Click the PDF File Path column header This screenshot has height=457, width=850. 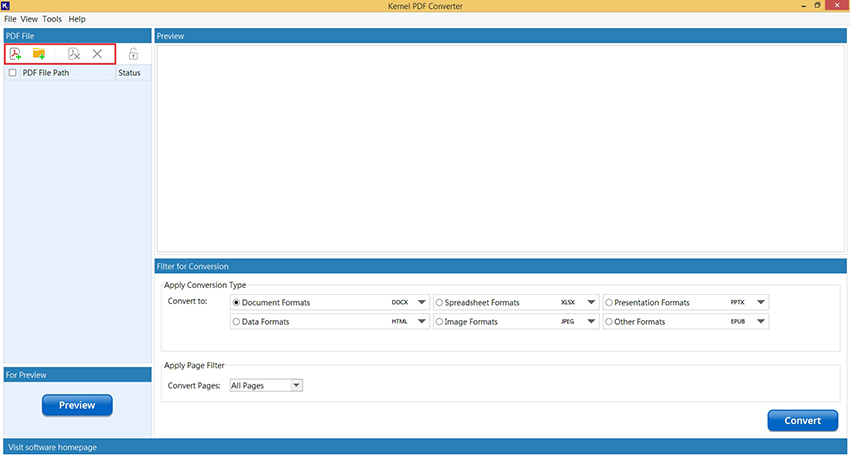coord(68,73)
